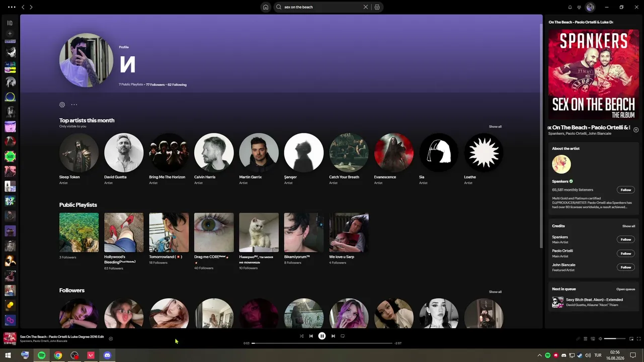Open Google Chrome from taskbar
The height and width of the screenshot is (362, 644).
pos(58,355)
